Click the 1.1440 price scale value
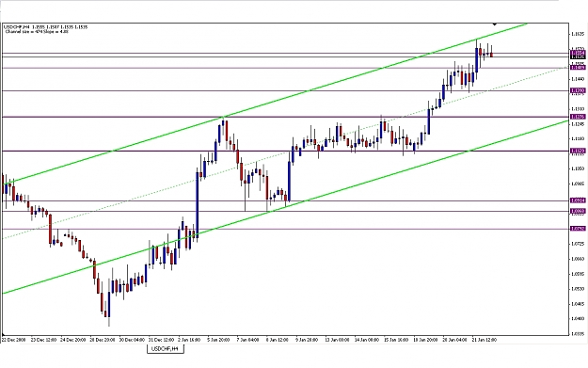Image resolution: width=588 pixels, height=368 pixels. tap(577, 79)
